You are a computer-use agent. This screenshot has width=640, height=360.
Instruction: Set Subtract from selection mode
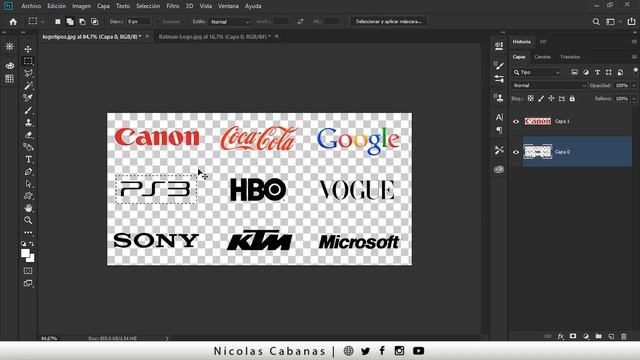coord(82,22)
